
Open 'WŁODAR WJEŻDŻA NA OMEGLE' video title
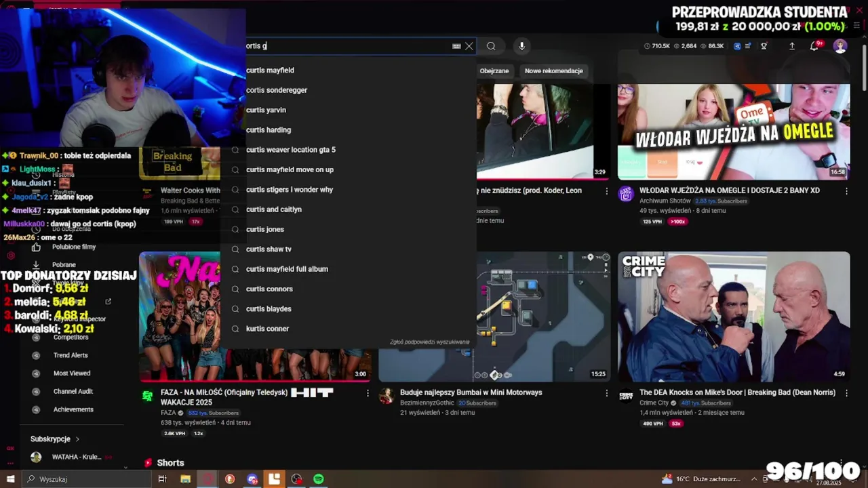coord(730,190)
